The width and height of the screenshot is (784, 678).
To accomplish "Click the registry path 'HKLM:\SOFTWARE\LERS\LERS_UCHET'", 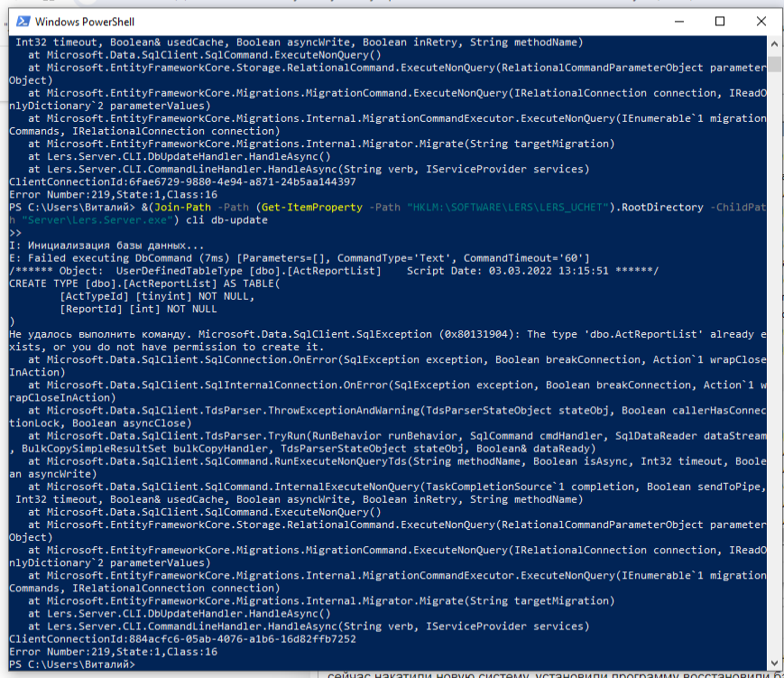I will tap(508, 207).
